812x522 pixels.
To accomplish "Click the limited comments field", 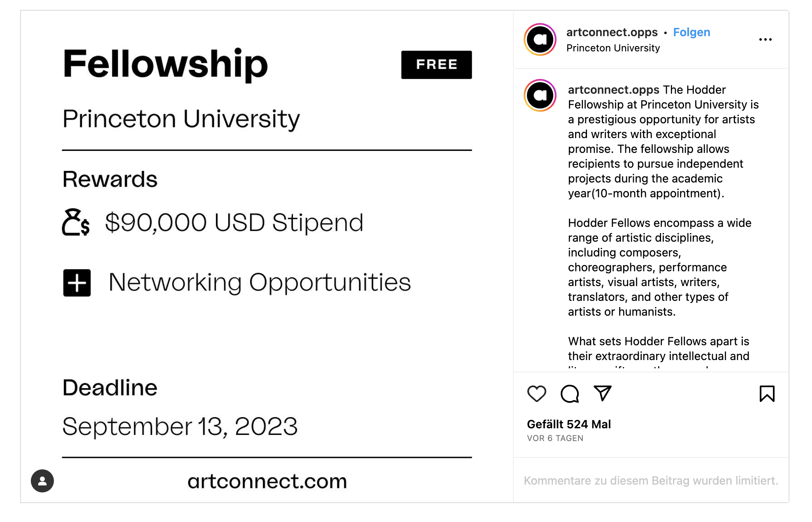I will 651,480.
